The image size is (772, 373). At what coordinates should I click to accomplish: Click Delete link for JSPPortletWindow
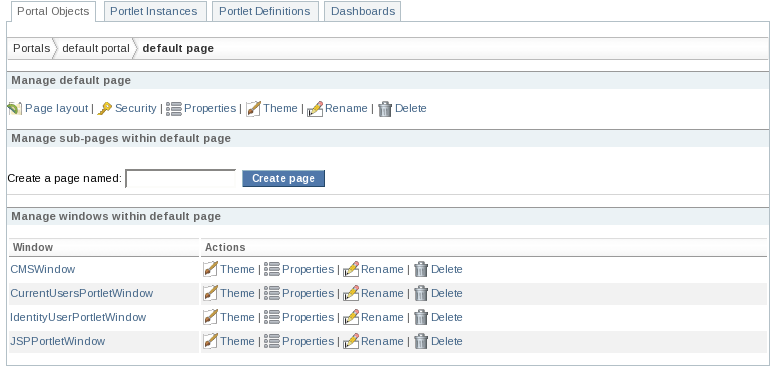tap(447, 341)
